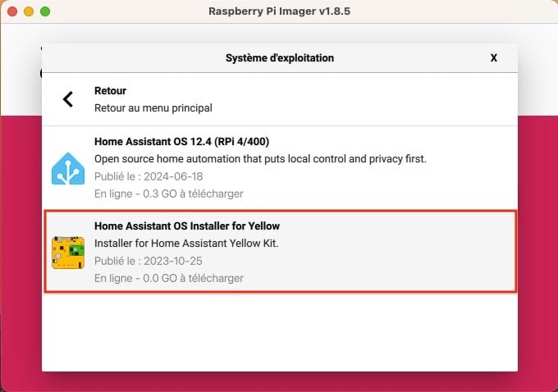
Task: Click the back chevron arrow icon
Action: pos(67,99)
